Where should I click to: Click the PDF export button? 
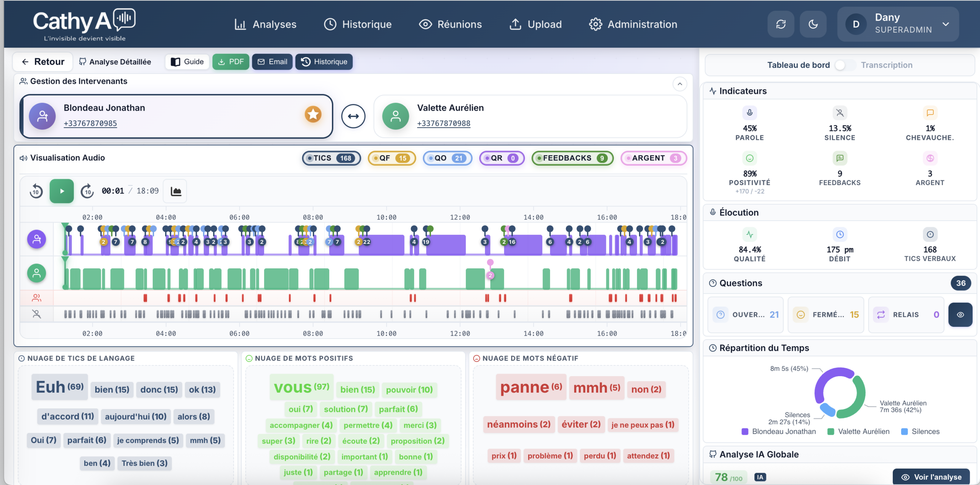231,62
